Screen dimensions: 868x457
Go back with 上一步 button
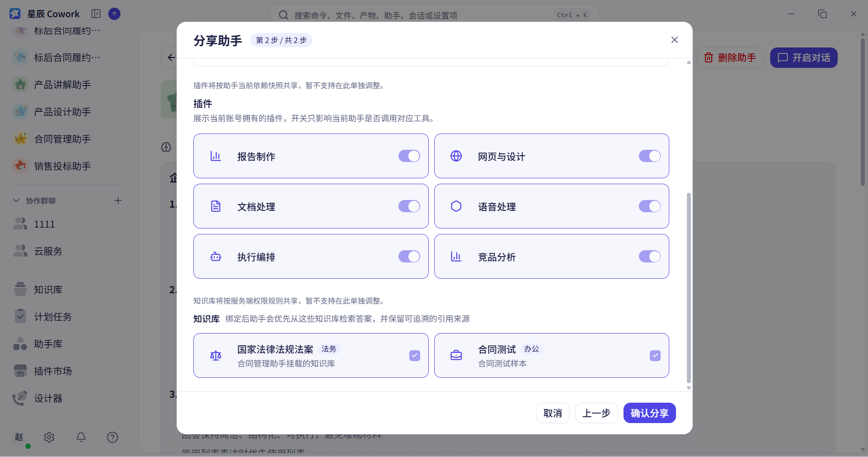[x=596, y=413]
